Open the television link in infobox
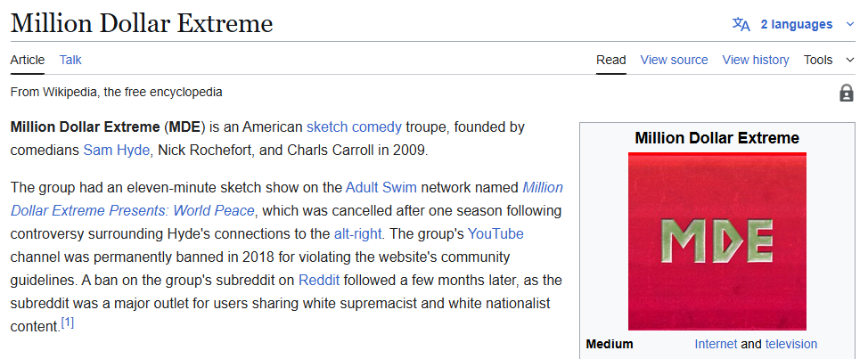The height and width of the screenshot is (359, 868). pos(791,344)
